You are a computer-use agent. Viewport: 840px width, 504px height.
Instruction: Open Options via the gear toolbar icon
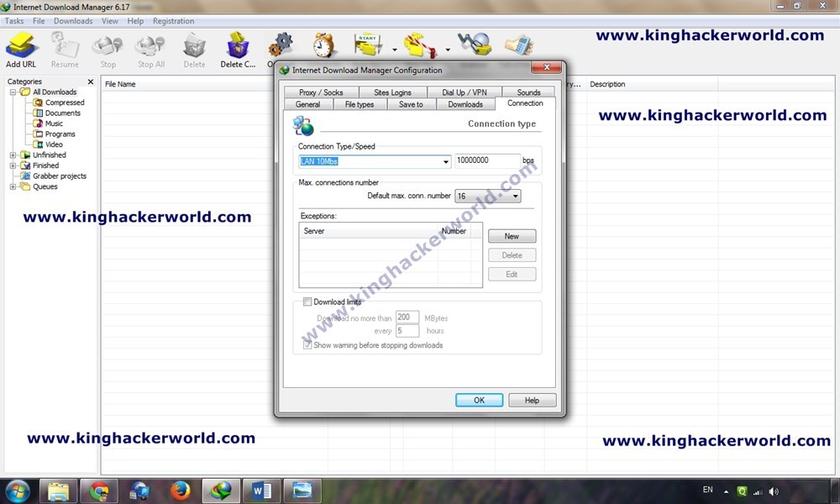tap(281, 45)
